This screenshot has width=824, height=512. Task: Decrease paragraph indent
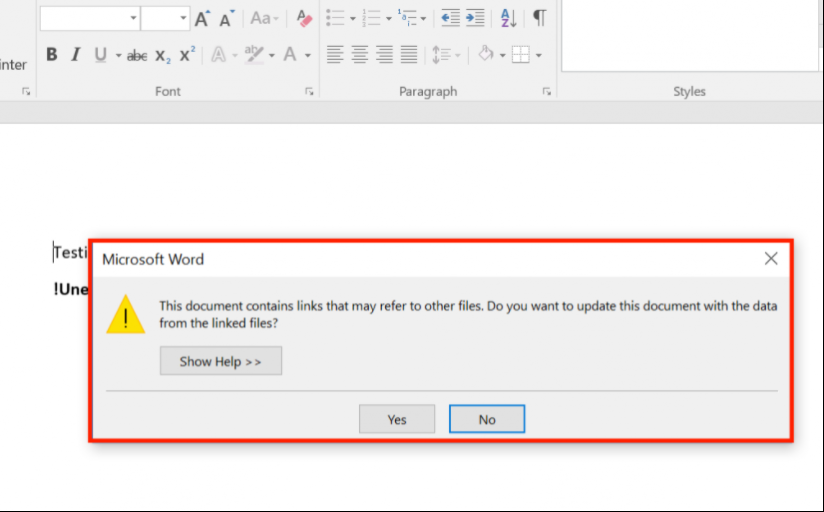click(x=450, y=18)
